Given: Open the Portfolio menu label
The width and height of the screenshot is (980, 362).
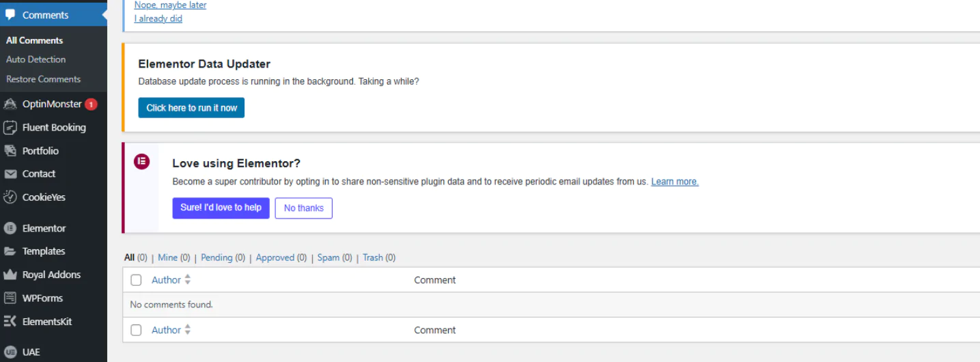Looking at the screenshot, I should [40, 150].
